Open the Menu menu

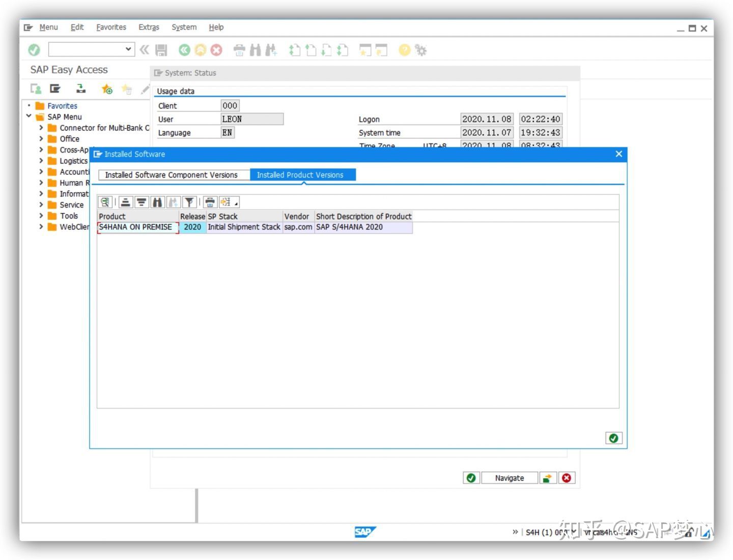click(x=48, y=27)
